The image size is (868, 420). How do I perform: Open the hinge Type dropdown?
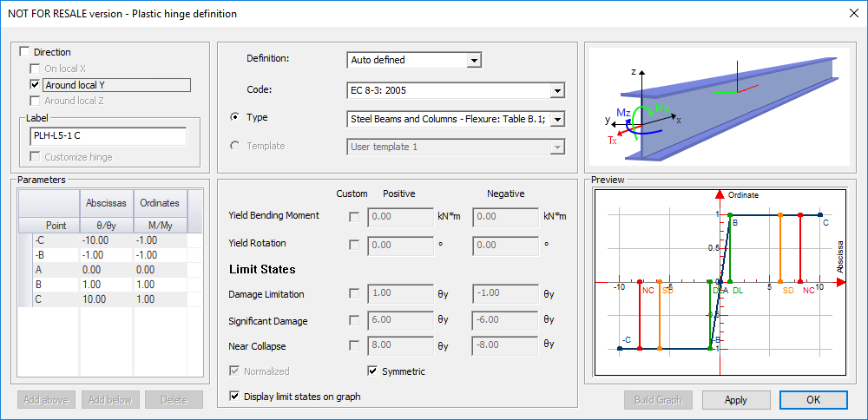(557, 118)
